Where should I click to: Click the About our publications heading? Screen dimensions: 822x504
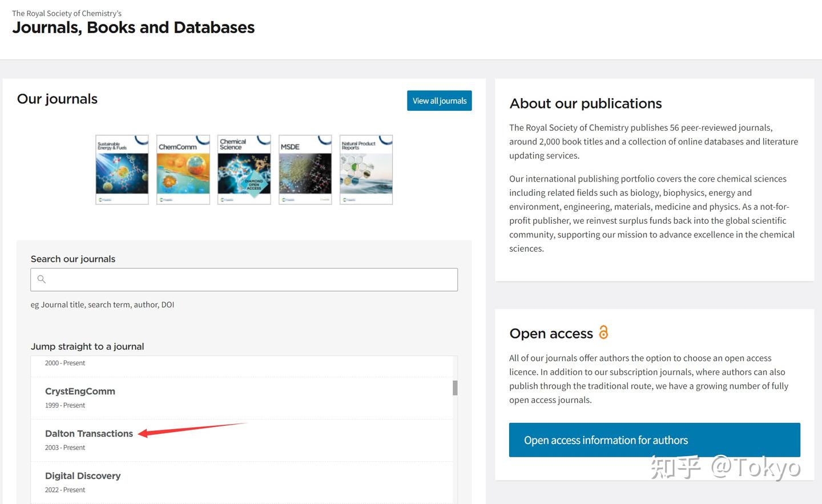(586, 104)
